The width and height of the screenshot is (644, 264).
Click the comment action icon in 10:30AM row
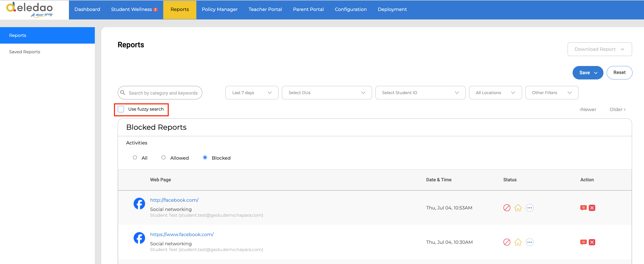583,242
